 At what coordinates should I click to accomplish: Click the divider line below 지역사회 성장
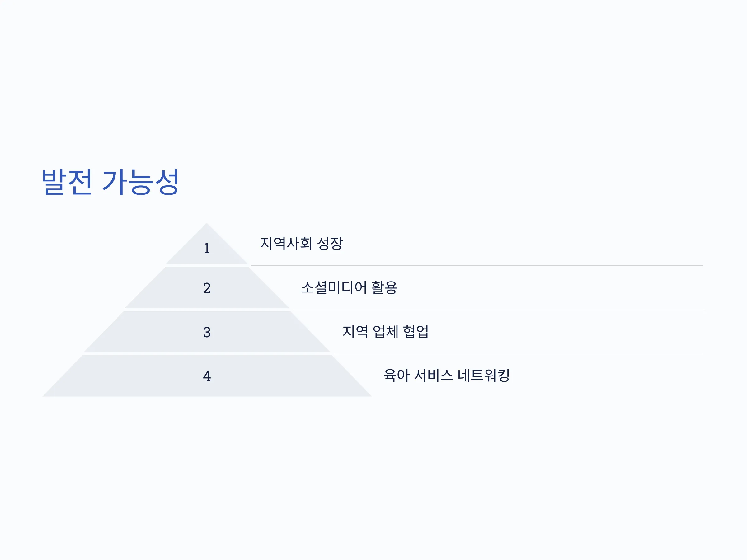pos(477,266)
